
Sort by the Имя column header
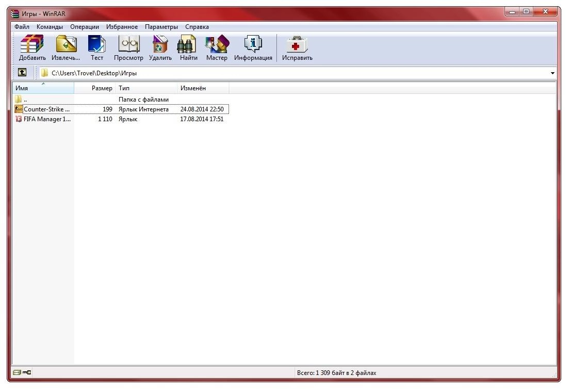point(43,88)
